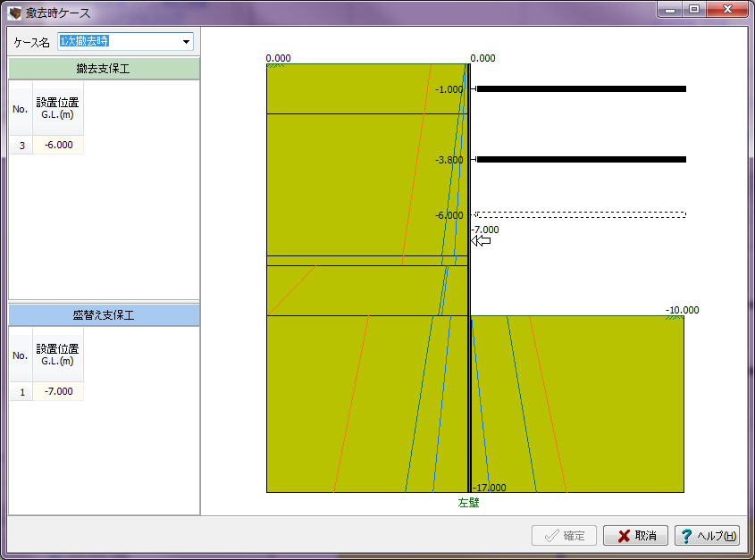Screen dimensions: 755x560
Task: Select the 撤去支保工 header
Action: (x=104, y=69)
